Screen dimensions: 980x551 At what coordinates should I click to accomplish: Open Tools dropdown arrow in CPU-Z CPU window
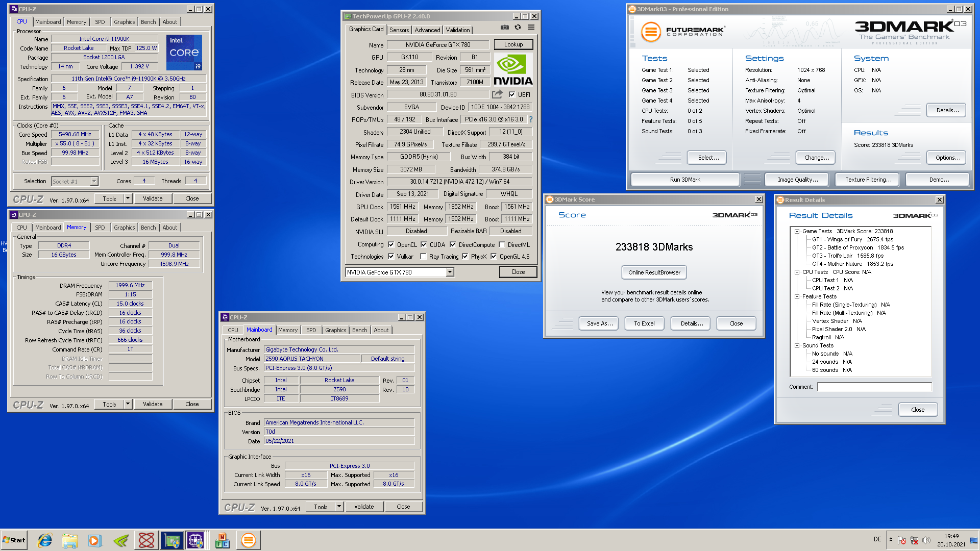[128, 198]
